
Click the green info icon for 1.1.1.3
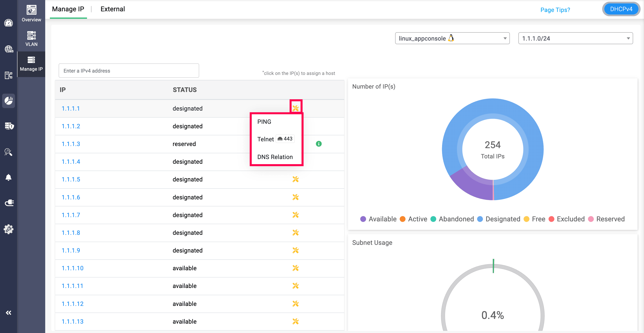(319, 144)
